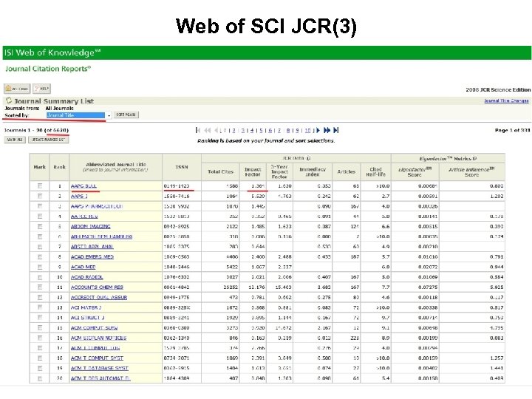Open the Sorted by Journal Title dropdown
The height and width of the screenshot is (399, 532).
tap(78, 115)
